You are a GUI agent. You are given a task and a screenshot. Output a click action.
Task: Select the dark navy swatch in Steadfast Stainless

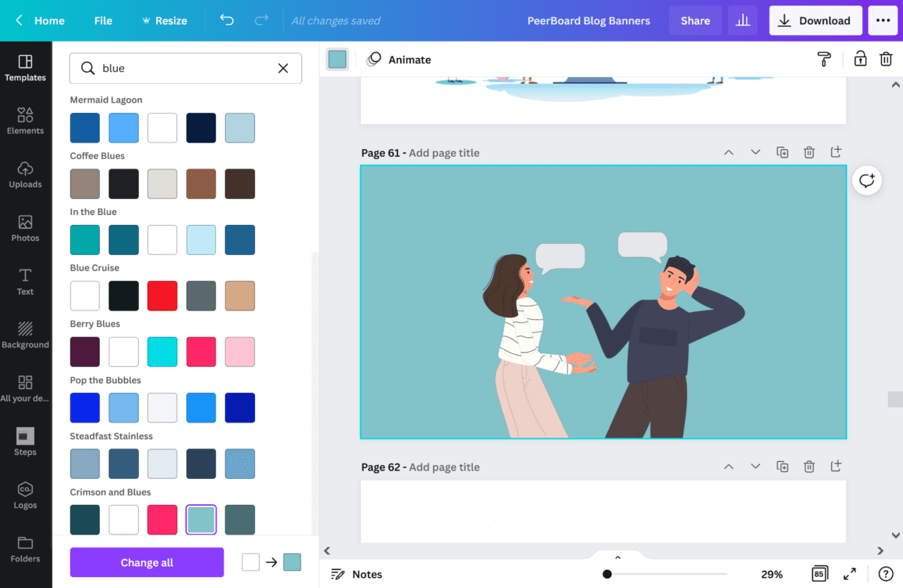(201, 463)
